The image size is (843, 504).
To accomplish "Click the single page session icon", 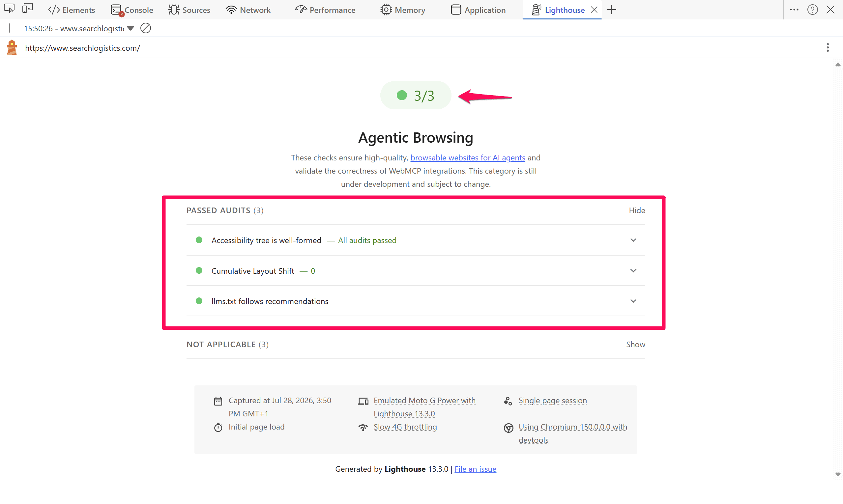I will (508, 401).
